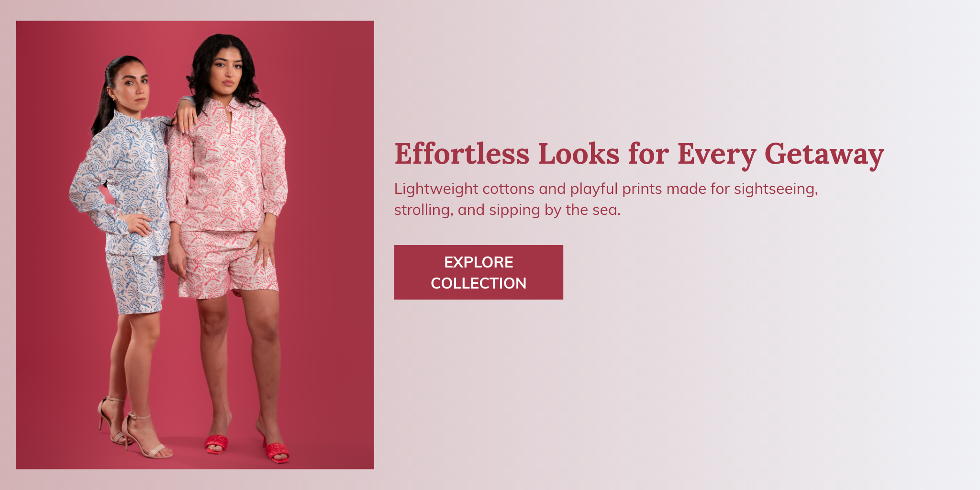Click the beige strappy heels
Image resolution: width=980 pixels, height=490 pixels.
point(134,428)
